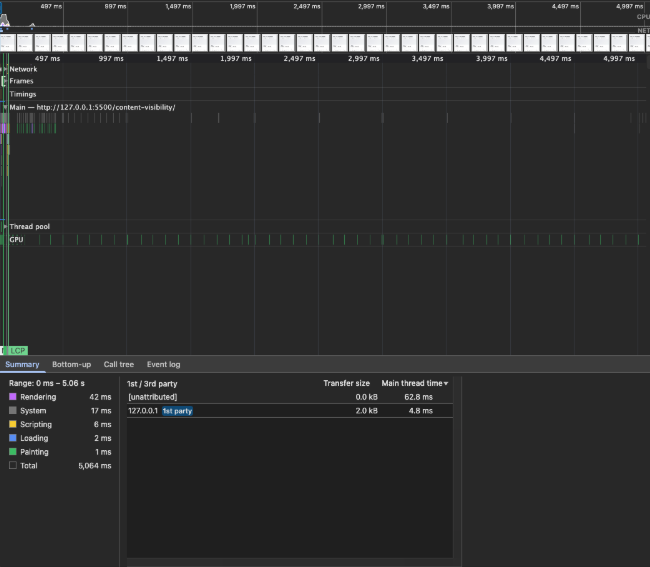650x567 pixels.
Task: Click the 2.0 kB transfer size cell
Action: [x=366, y=411]
